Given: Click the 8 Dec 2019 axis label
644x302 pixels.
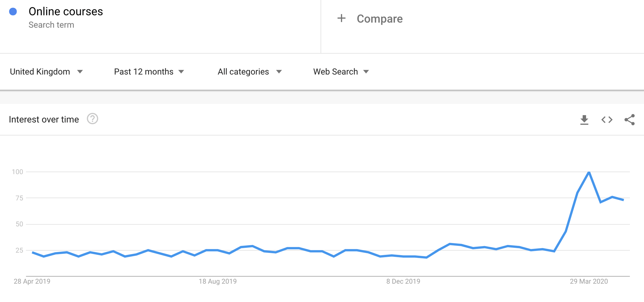Looking at the screenshot, I should point(403,281).
